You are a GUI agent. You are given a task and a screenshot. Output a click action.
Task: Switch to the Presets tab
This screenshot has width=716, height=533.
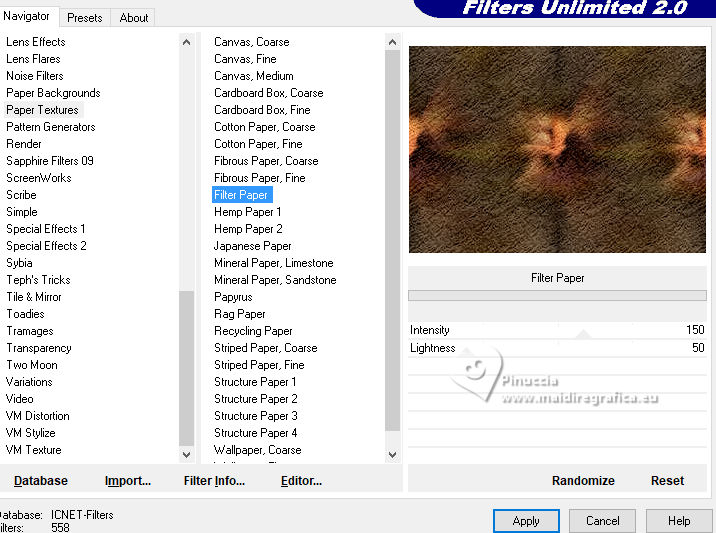point(84,18)
